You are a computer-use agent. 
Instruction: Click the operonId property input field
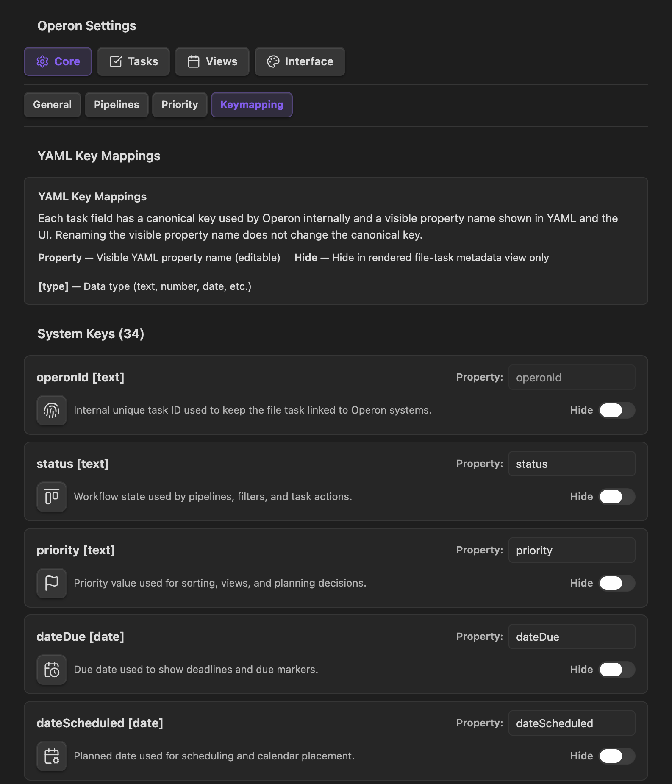click(572, 377)
